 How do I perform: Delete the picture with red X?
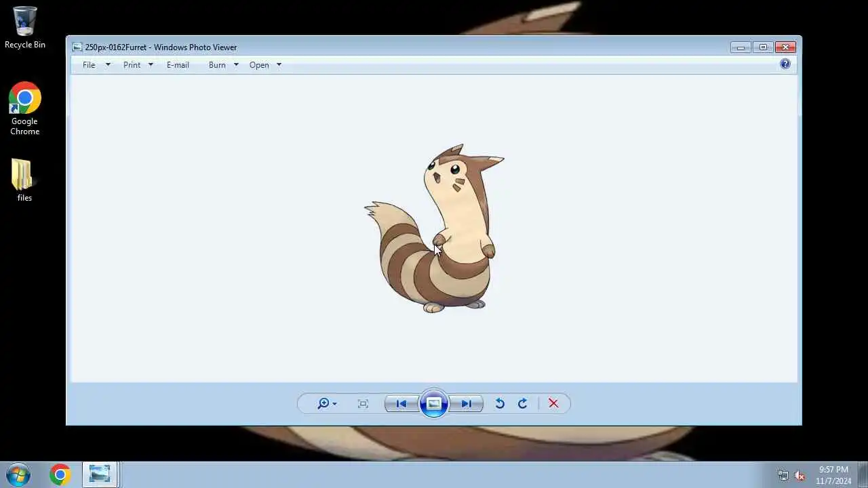[553, 404]
